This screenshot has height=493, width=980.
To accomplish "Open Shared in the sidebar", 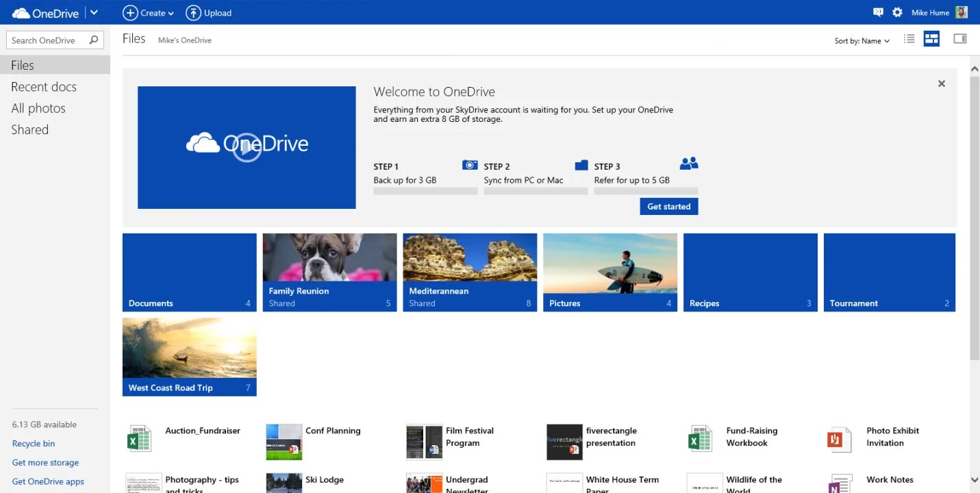I will click(x=29, y=129).
